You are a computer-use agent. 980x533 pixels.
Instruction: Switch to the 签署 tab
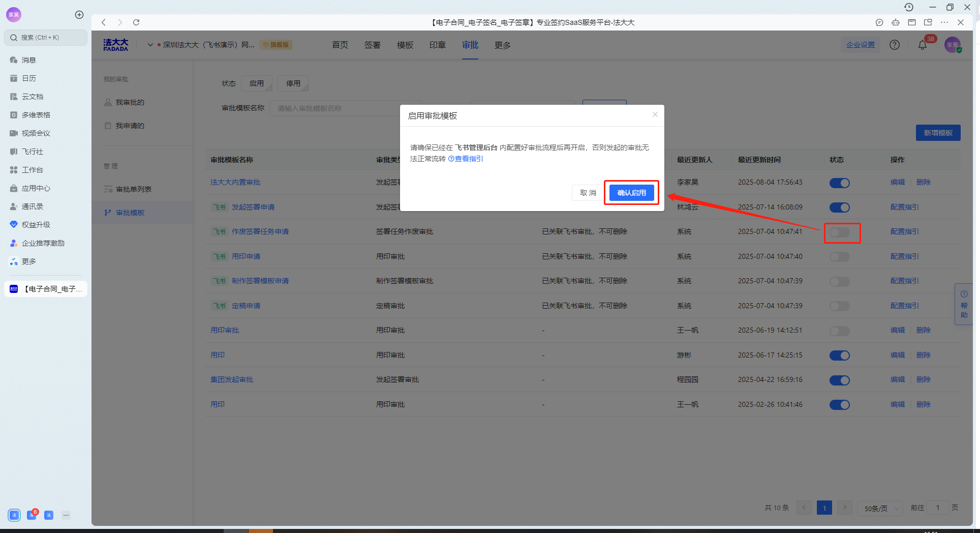(373, 45)
